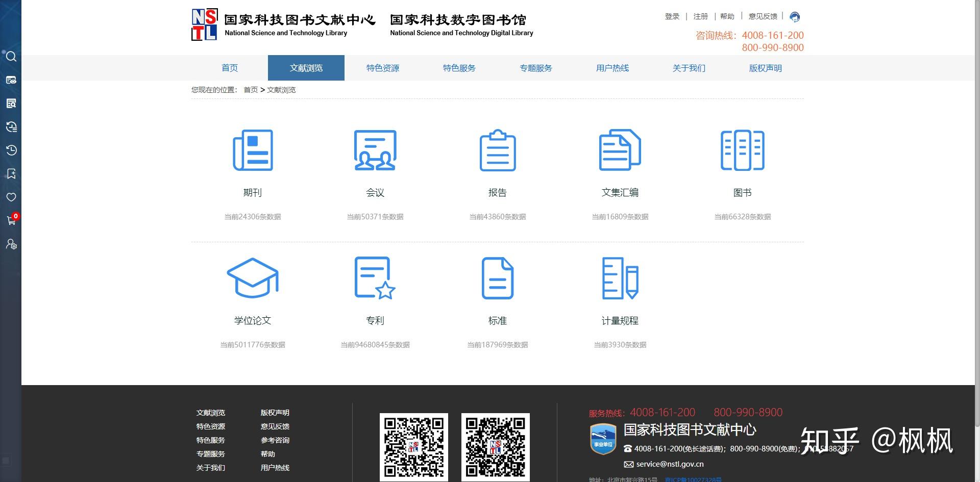Screen dimensions: 980x482
Task: Click text 当前66328条数据
Action: click(743, 217)
